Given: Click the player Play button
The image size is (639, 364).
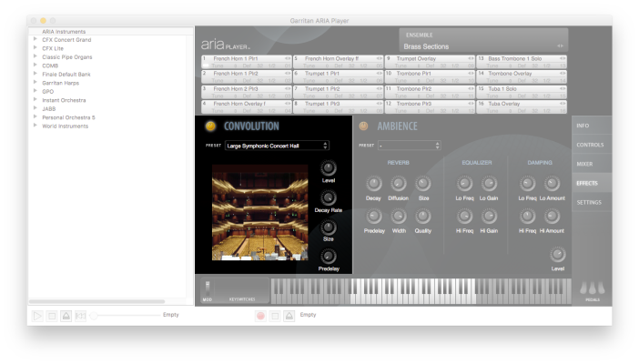Looking at the screenshot, I should point(37,316).
